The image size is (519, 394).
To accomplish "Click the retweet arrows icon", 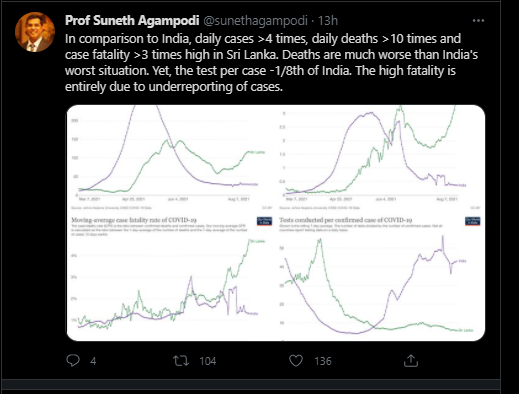I will 181,361.
